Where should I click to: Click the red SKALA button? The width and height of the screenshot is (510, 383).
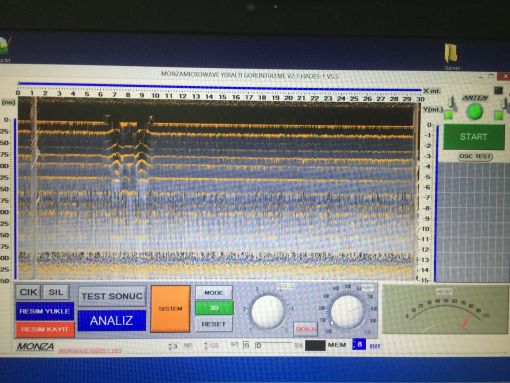point(305,329)
